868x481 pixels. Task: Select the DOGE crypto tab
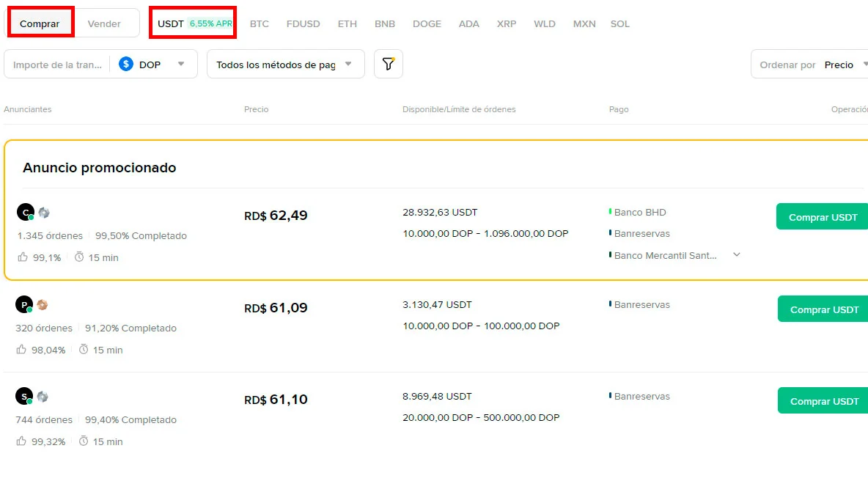coord(427,23)
